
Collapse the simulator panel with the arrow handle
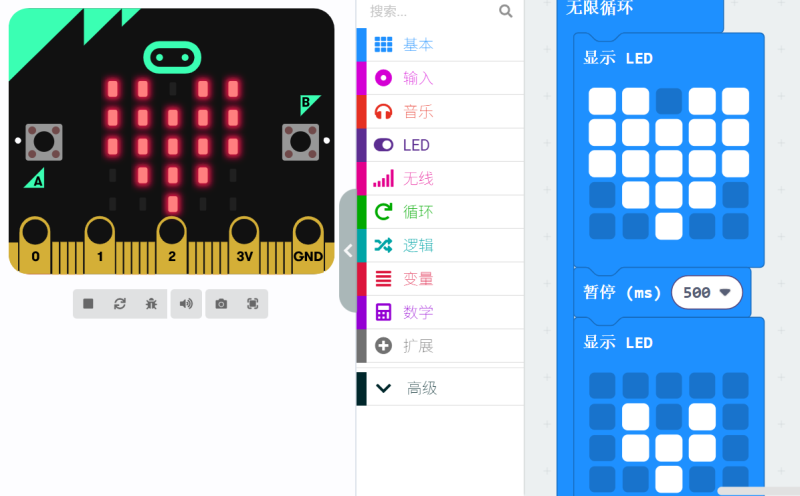(348, 250)
